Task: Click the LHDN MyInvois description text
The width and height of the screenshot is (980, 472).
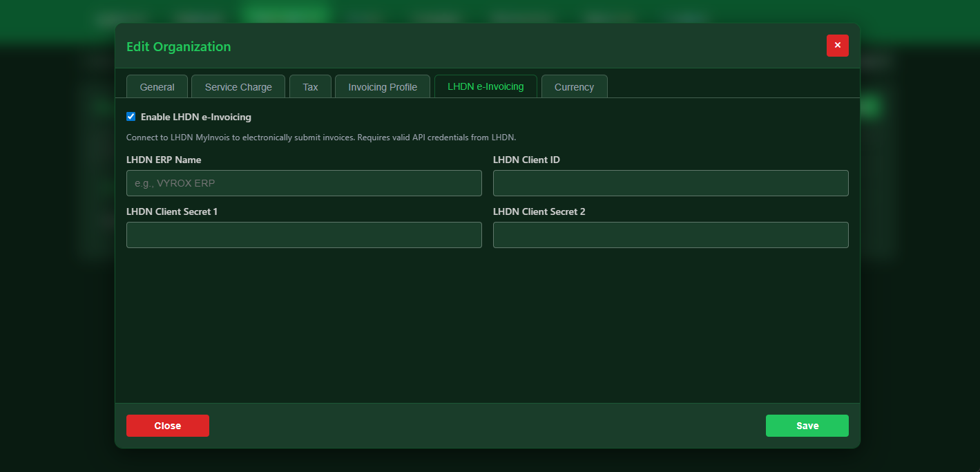Action: [x=320, y=137]
